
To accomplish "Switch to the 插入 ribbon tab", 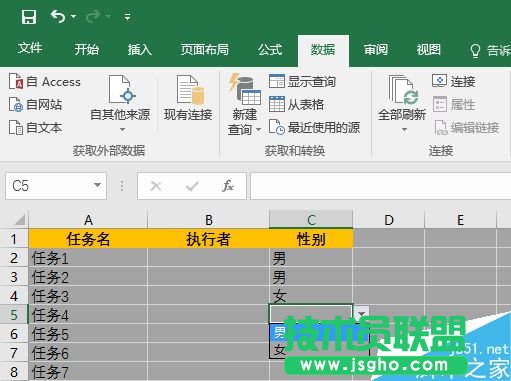I will [x=140, y=49].
